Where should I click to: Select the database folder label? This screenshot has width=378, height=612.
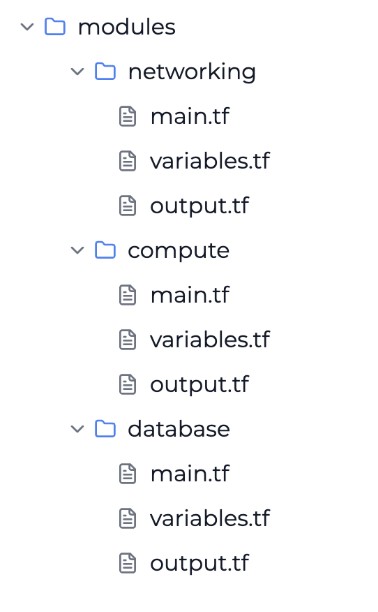pos(179,429)
